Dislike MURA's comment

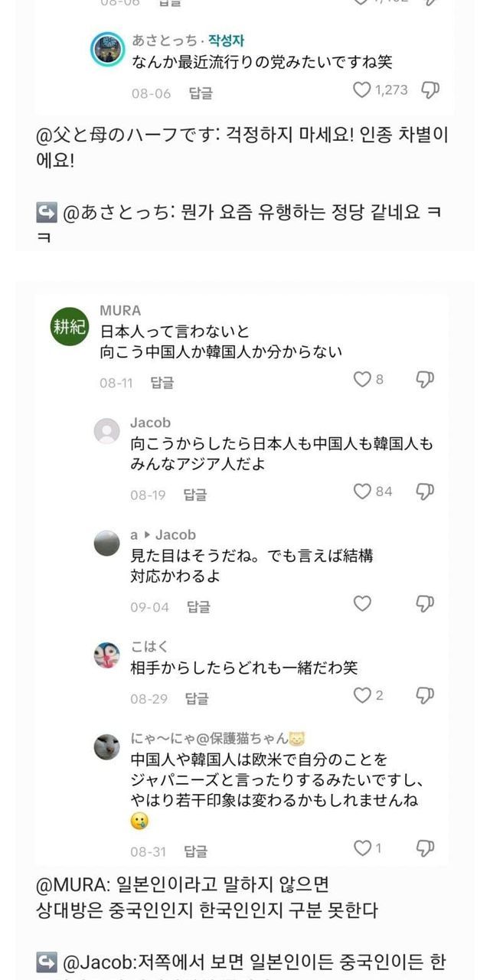coord(425,379)
